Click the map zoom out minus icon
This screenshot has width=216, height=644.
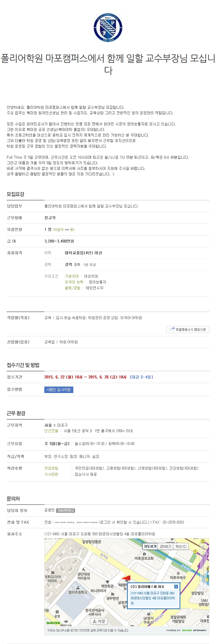tap(203, 589)
